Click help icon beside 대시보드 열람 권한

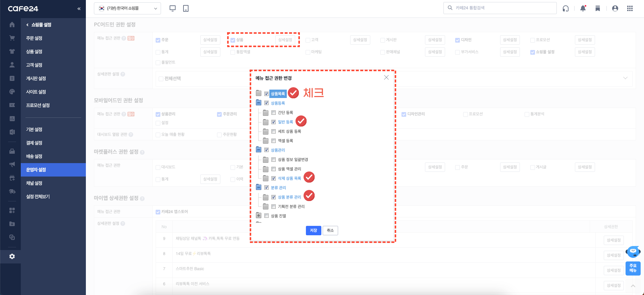(x=131, y=135)
